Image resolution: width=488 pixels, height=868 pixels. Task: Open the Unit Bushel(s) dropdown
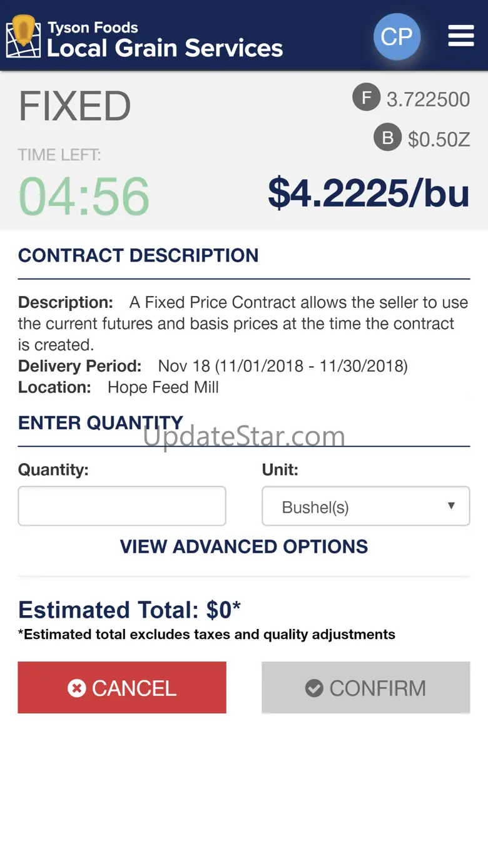click(x=365, y=506)
